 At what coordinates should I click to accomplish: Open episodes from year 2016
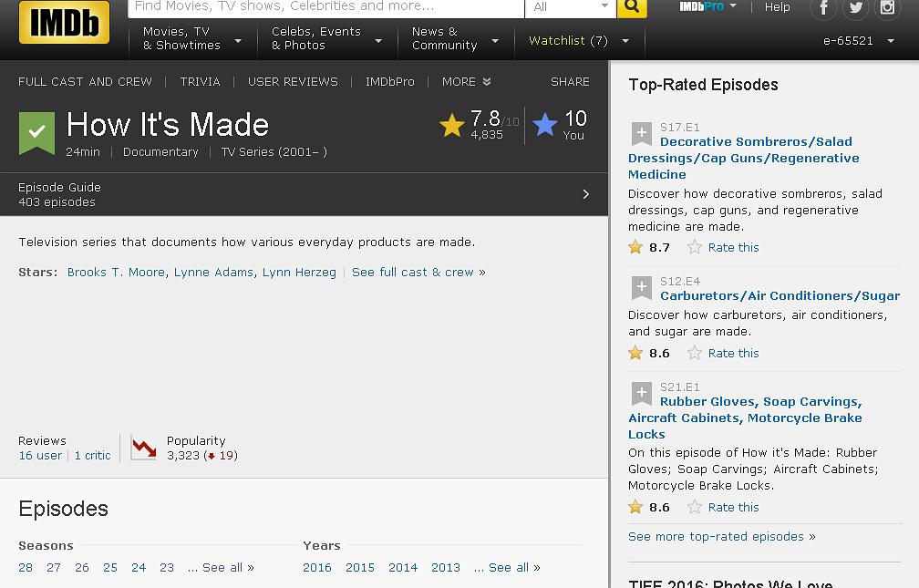coord(317,567)
